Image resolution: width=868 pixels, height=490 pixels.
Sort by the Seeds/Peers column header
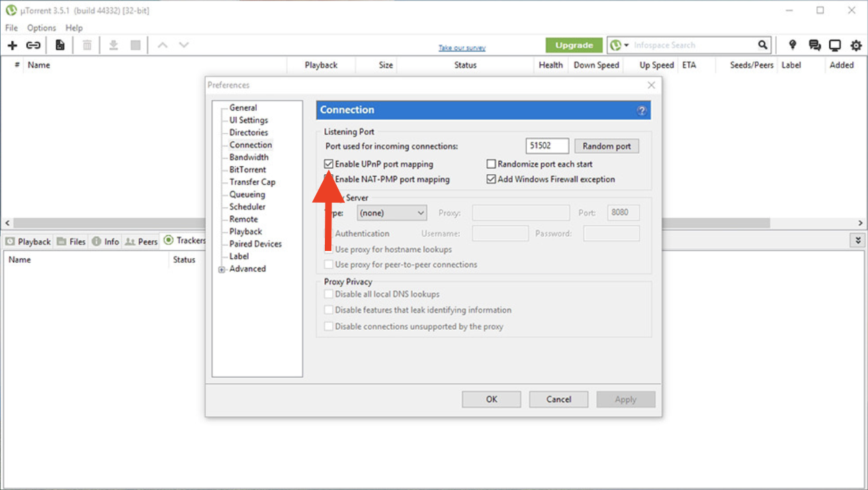click(x=752, y=65)
